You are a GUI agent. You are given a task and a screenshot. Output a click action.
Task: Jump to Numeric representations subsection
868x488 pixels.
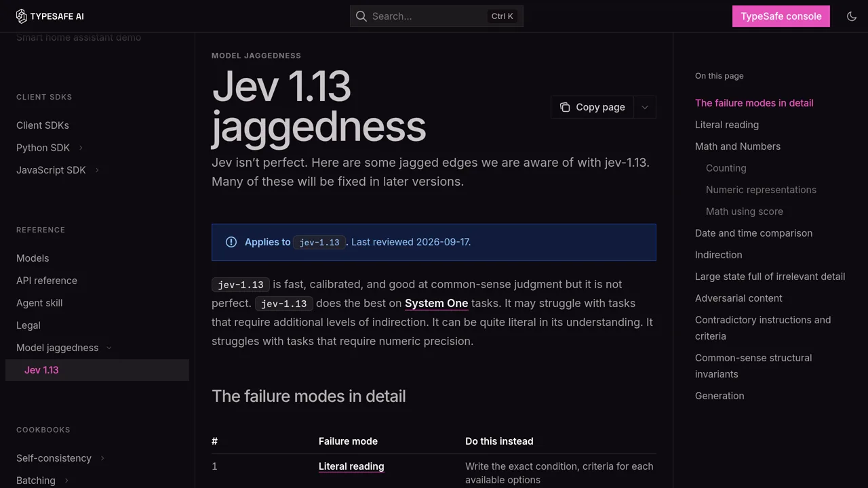coord(761,190)
